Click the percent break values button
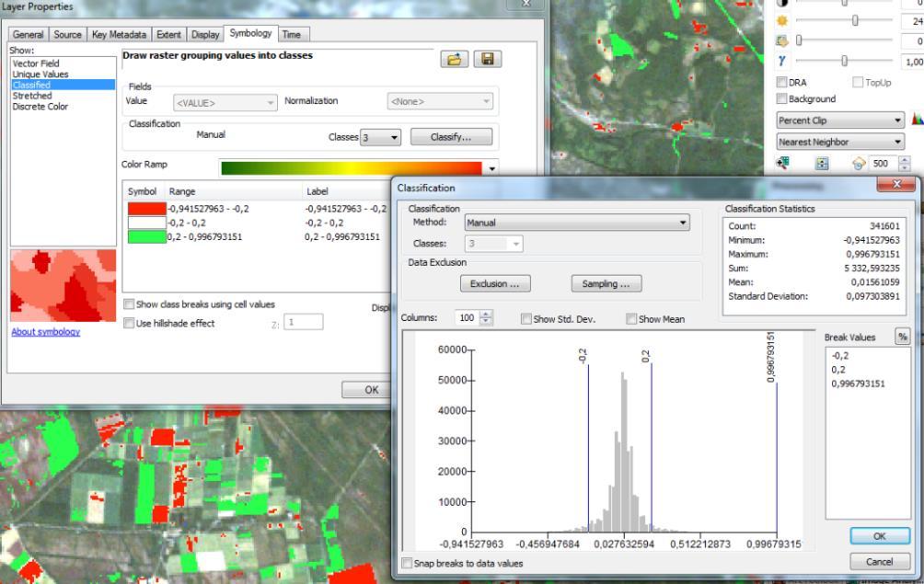924x584 pixels. tap(902, 337)
